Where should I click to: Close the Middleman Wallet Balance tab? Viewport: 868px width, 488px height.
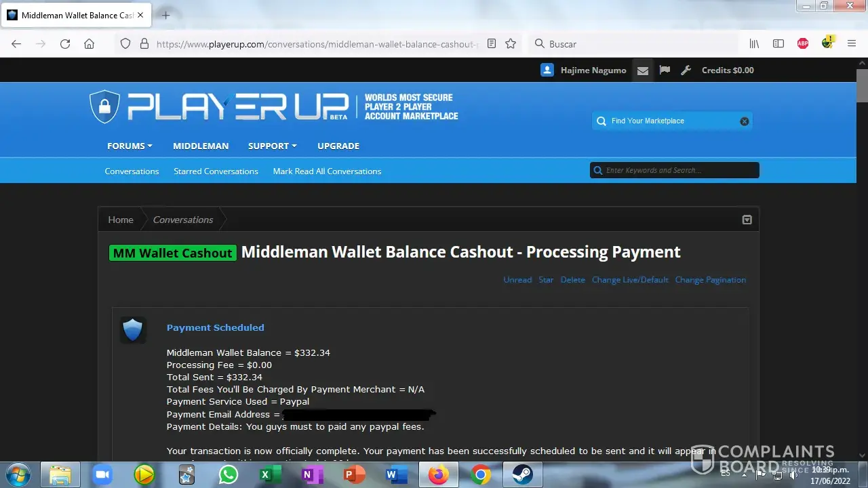(140, 15)
